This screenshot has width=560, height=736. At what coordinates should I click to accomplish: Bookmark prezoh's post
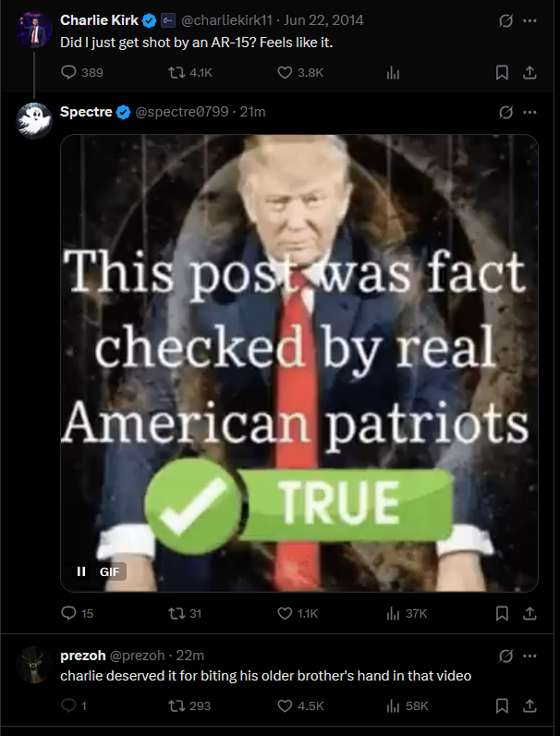click(502, 705)
